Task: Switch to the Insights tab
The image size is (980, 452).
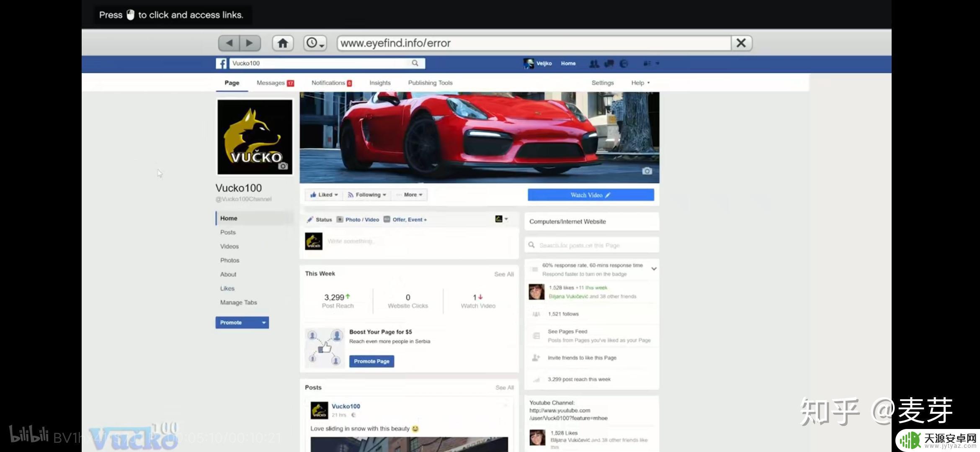Action: pos(380,83)
